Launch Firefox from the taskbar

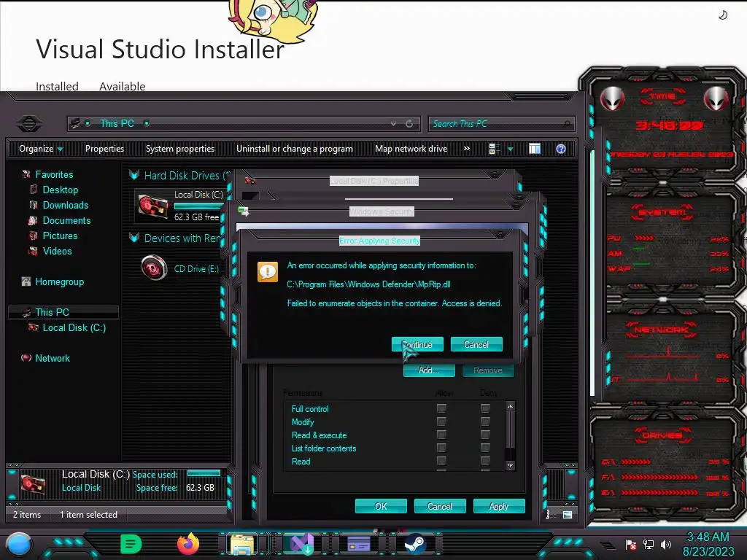point(188,544)
